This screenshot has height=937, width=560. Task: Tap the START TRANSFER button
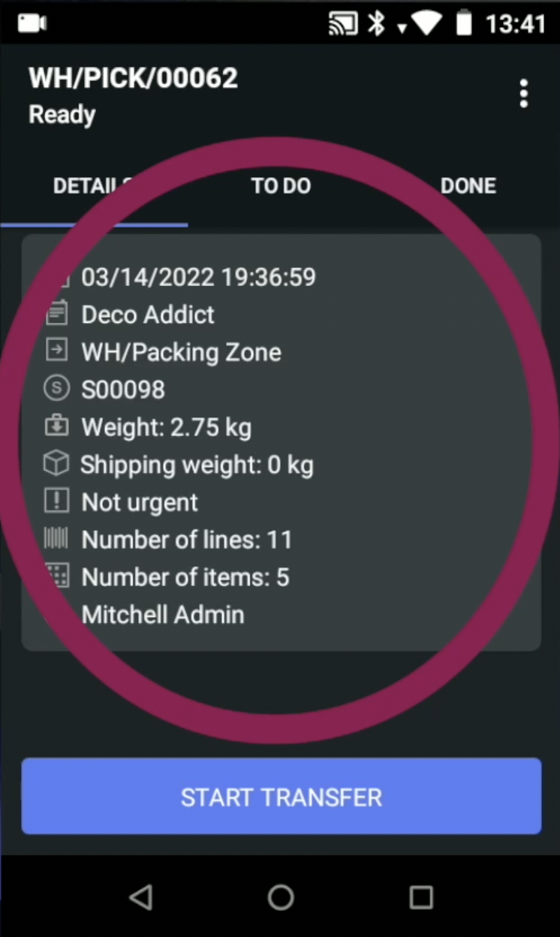[281, 796]
